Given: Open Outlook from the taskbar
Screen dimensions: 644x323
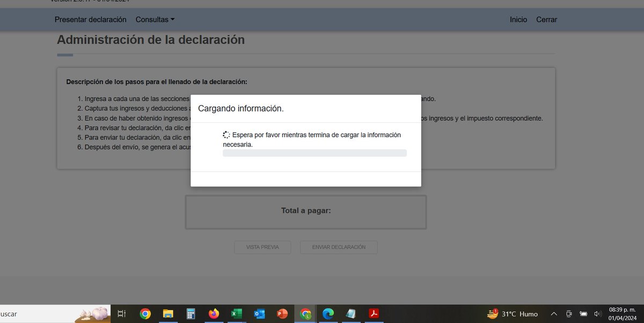Looking at the screenshot, I should click(260, 314).
